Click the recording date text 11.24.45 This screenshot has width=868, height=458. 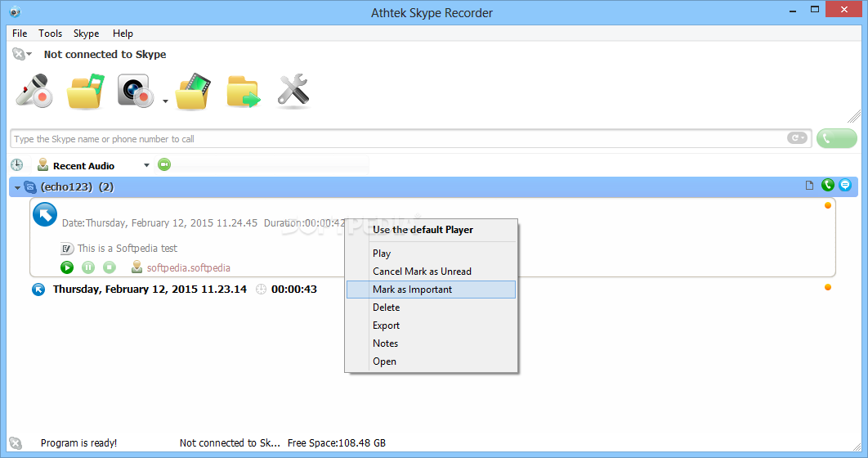pyautogui.click(x=160, y=223)
